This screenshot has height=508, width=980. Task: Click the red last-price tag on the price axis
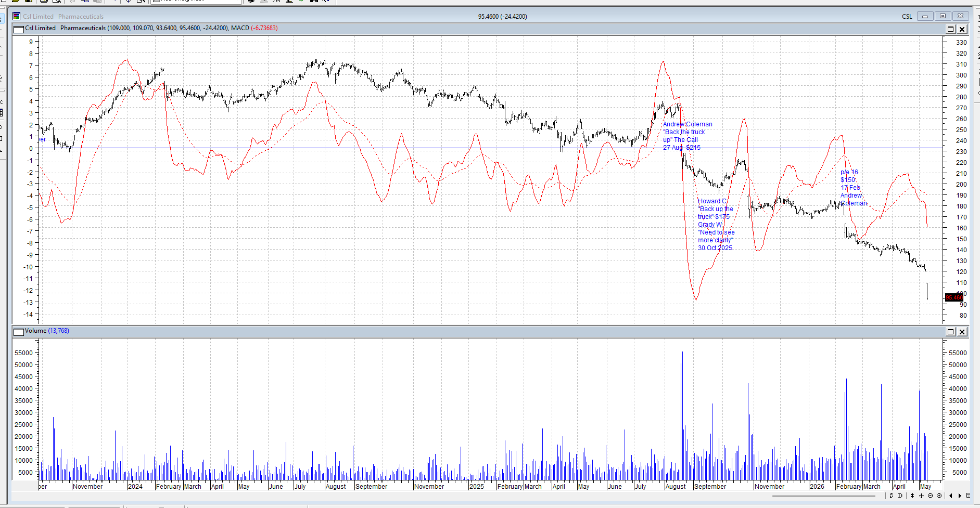(954, 297)
